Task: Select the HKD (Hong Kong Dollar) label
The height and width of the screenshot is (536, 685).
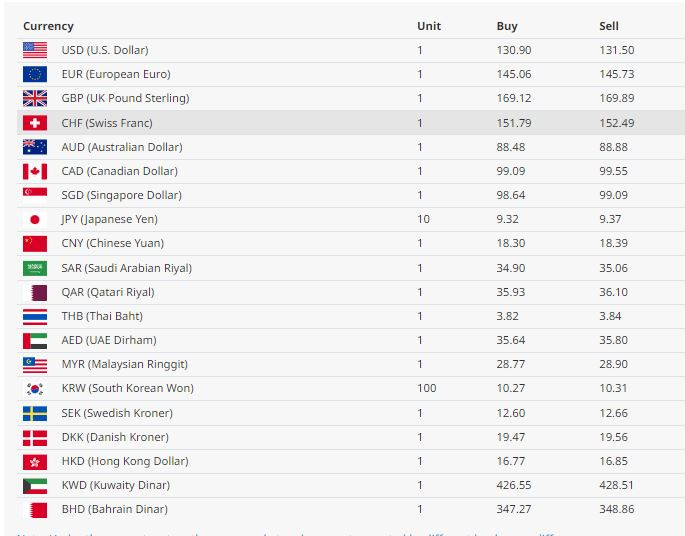Action: click(125, 461)
